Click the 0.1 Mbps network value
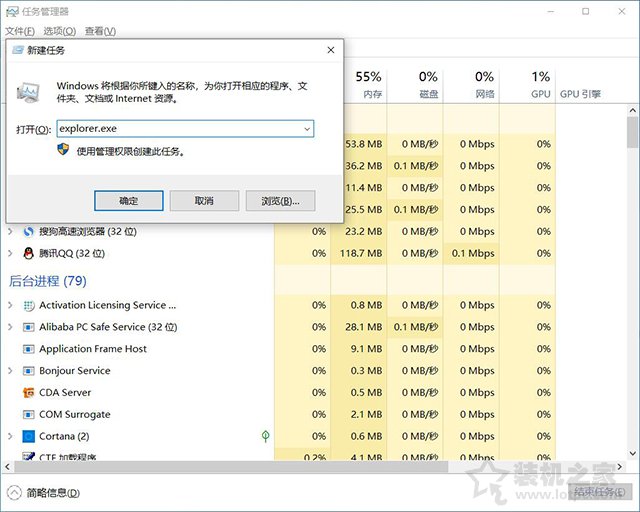Screen dimensions: 640x512 click(x=473, y=254)
